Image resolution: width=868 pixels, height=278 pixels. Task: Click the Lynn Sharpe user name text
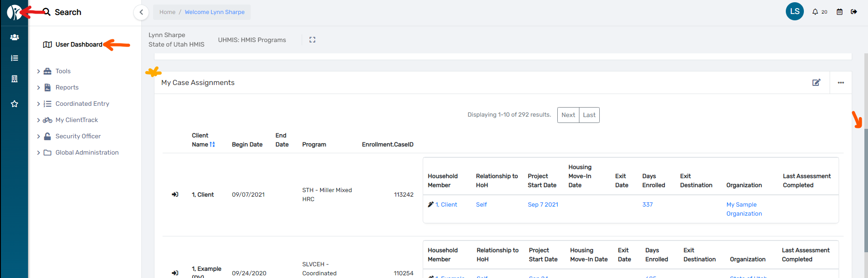[x=167, y=35]
